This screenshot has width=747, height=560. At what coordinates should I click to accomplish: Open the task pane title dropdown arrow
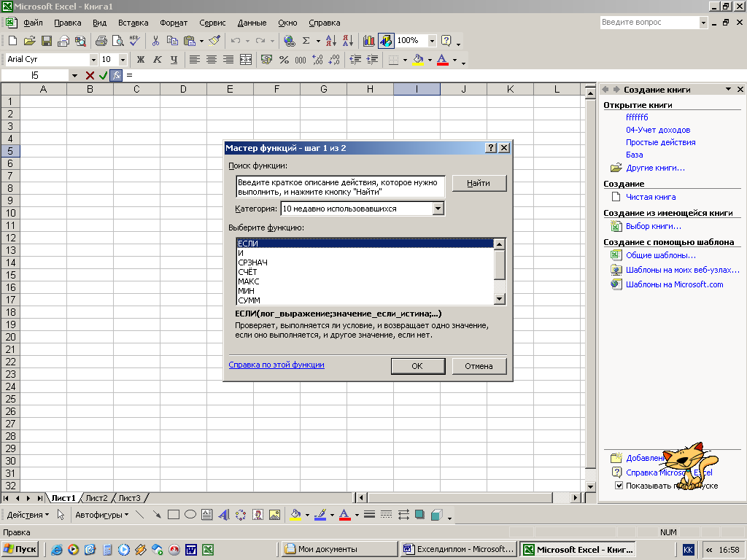click(x=728, y=89)
